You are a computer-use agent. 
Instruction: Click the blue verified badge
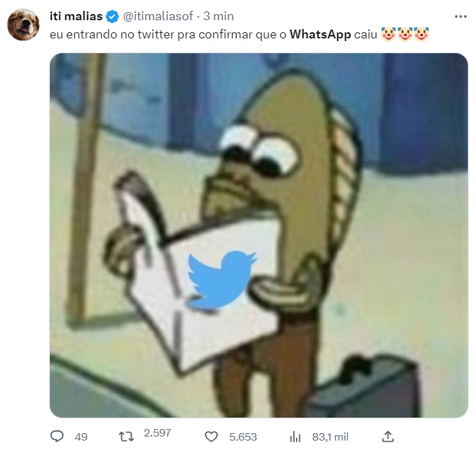[x=114, y=16]
